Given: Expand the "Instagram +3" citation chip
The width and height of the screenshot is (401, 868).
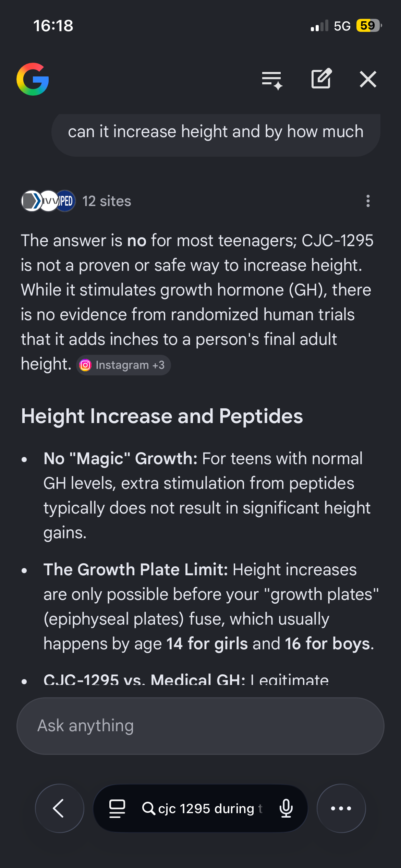Looking at the screenshot, I should pyautogui.click(x=123, y=365).
